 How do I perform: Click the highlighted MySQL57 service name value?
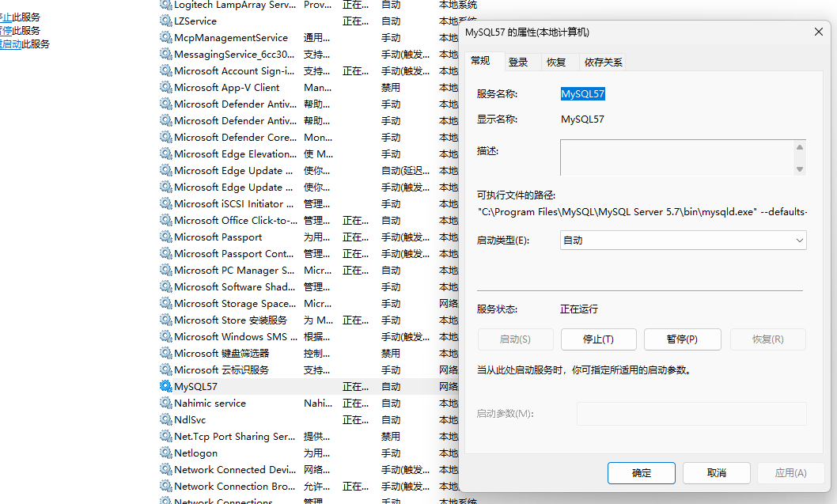click(582, 94)
